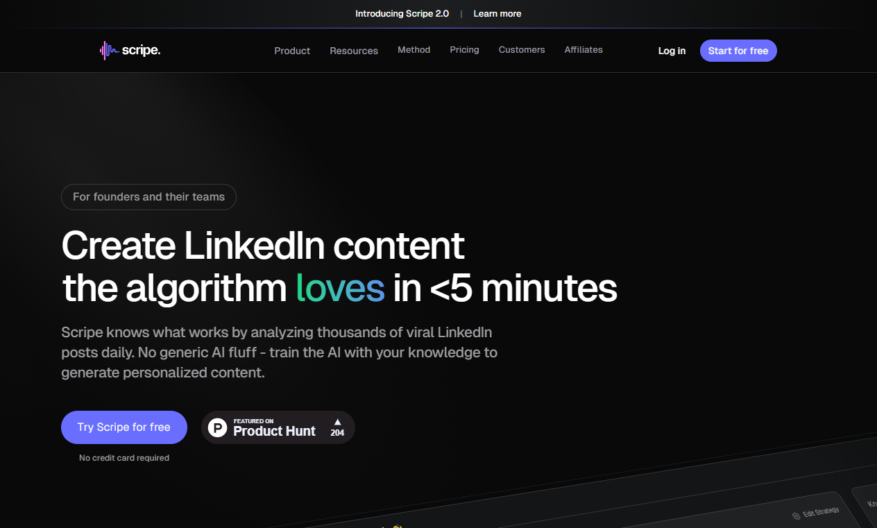Click the No credit card required text

click(124, 458)
